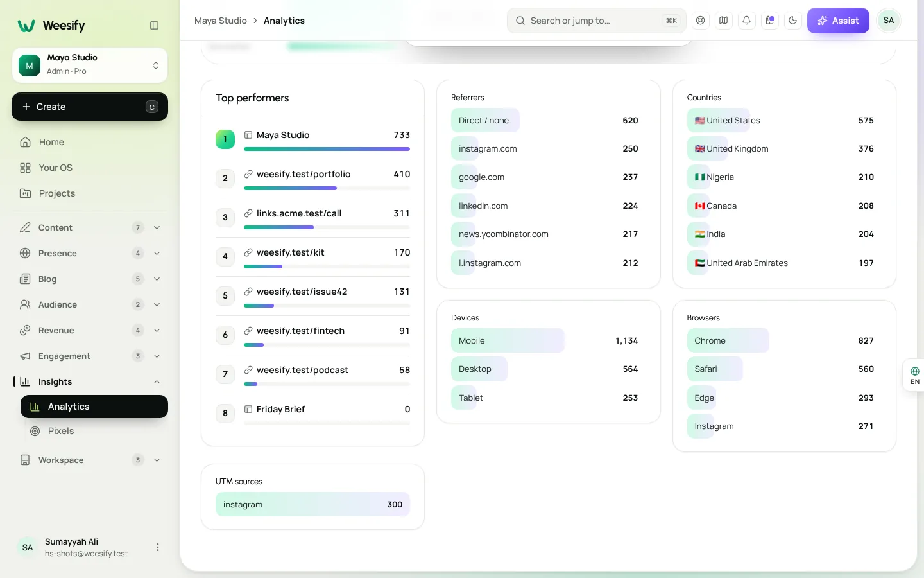The width and height of the screenshot is (924, 578).
Task: Open notifications bell
Action: (746, 21)
